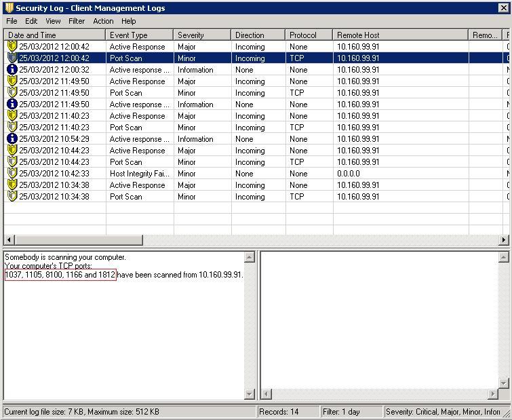Click the event list horizontal scrollbar thumb
Viewport: 512px width, 420px height.
[79, 240]
